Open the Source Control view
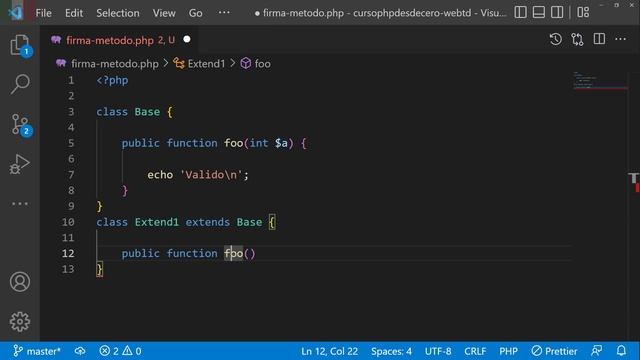The width and height of the screenshot is (640, 360). (x=20, y=124)
